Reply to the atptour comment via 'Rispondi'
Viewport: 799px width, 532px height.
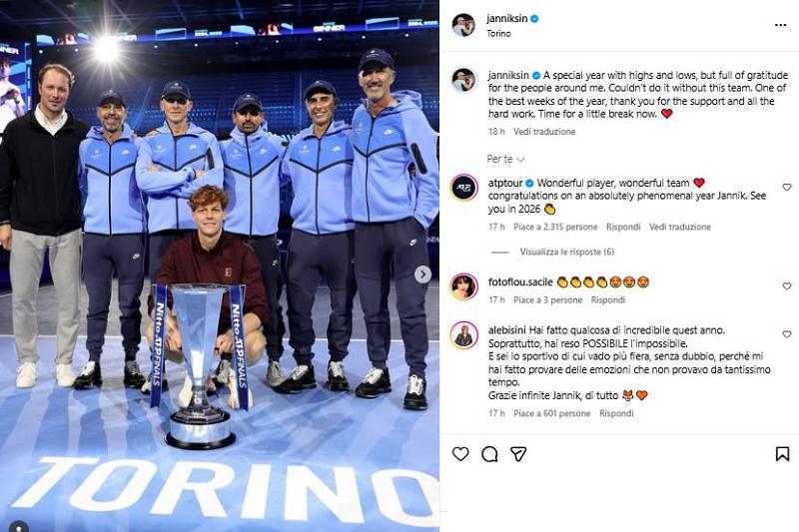pyautogui.click(x=623, y=227)
